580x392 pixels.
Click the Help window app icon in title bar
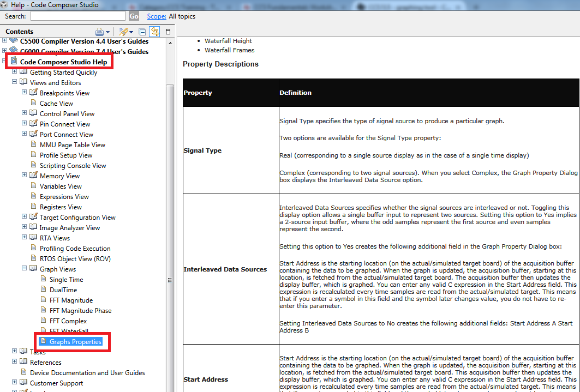point(4,5)
